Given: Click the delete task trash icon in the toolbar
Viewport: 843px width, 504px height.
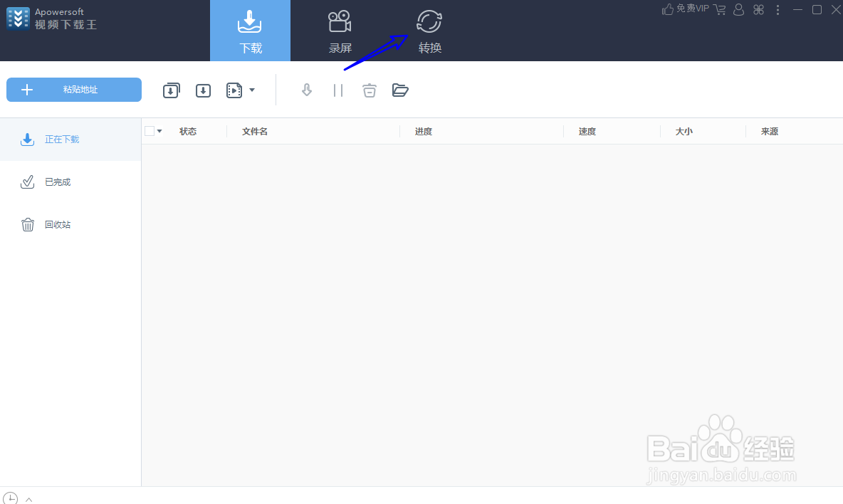Looking at the screenshot, I should pos(370,90).
